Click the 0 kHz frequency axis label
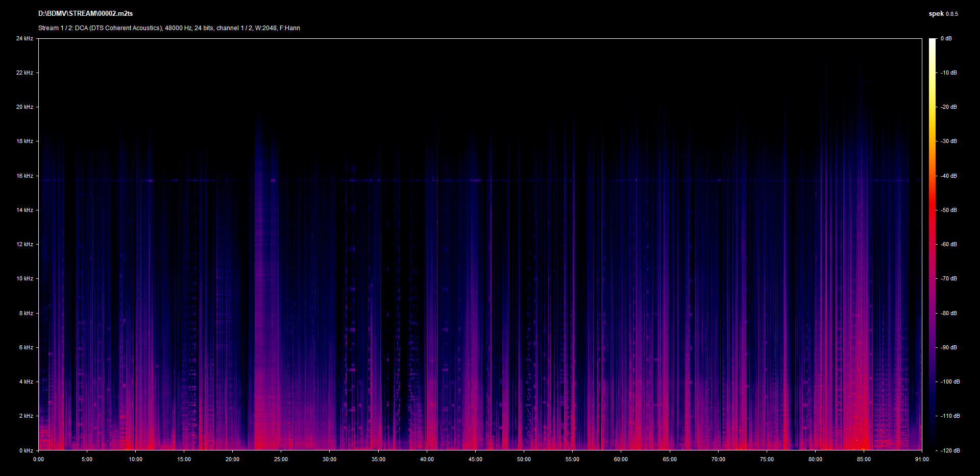The image size is (980, 476). pyautogui.click(x=26, y=450)
